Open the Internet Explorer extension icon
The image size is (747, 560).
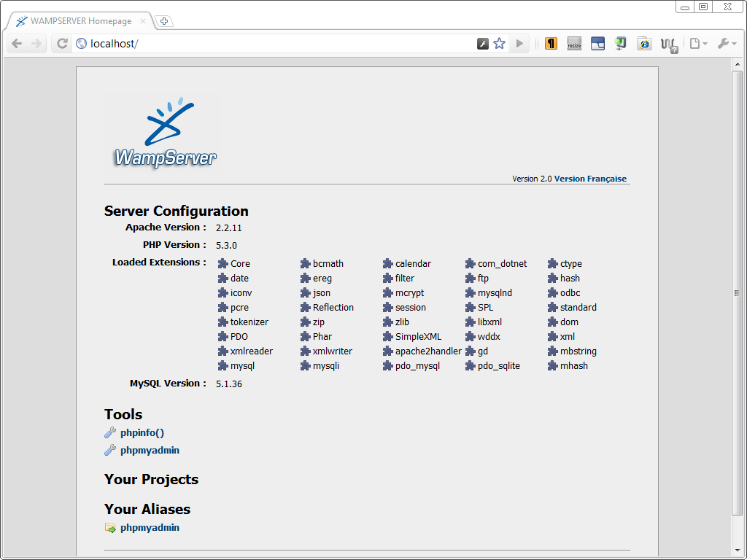point(644,44)
